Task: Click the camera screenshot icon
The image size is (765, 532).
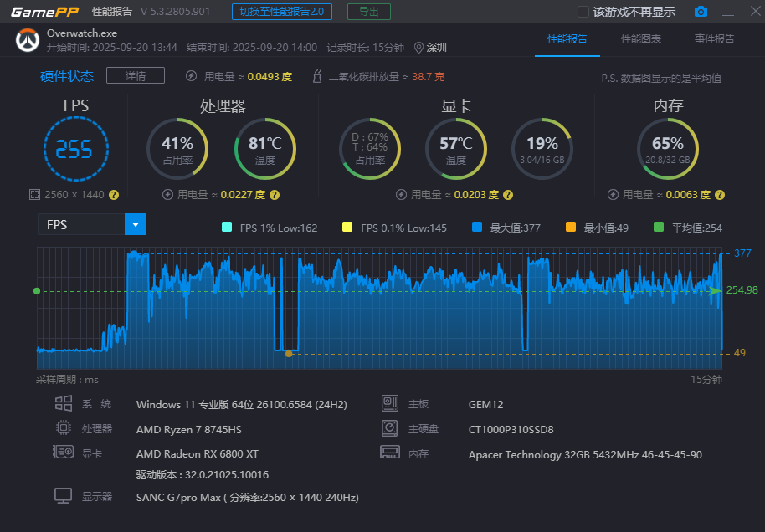Action: tap(701, 12)
